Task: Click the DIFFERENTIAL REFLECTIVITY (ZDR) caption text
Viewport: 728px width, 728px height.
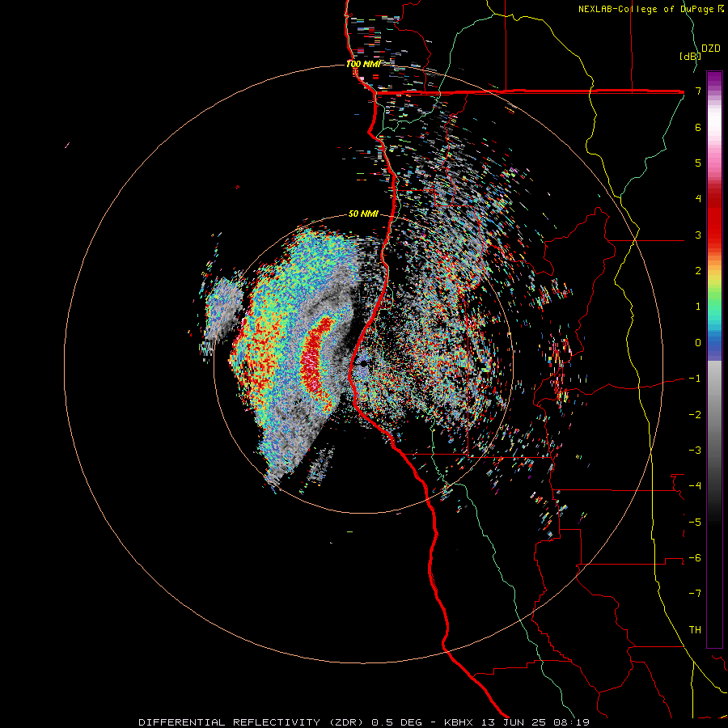Action: click(252, 722)
